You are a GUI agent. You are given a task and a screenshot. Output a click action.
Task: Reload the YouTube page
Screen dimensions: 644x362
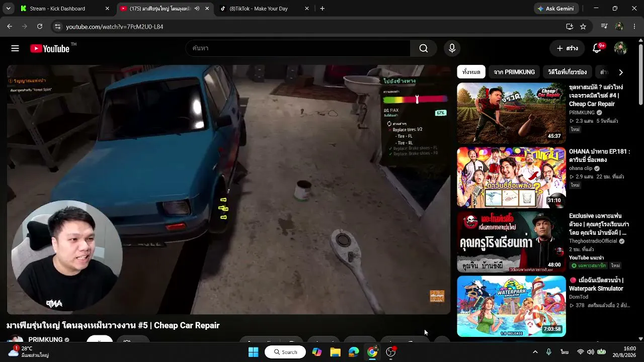point(40,27)
